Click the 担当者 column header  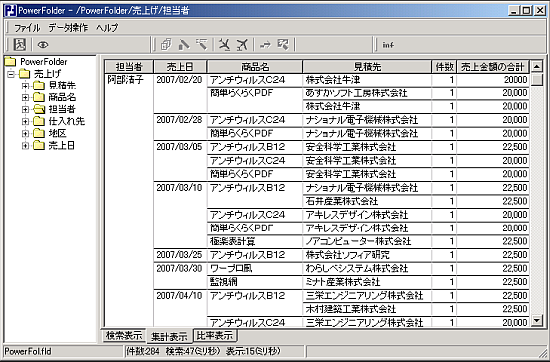(129, 67)
